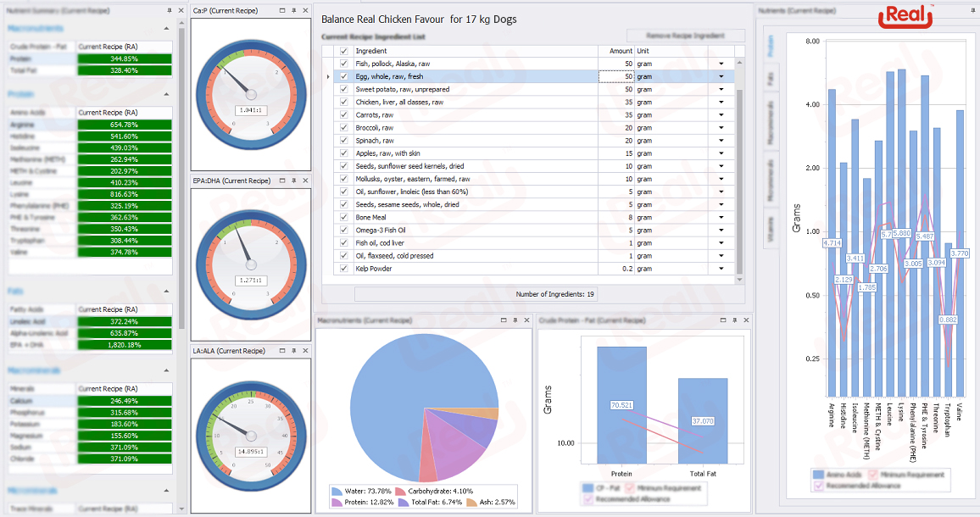Pin the Ca:P gauge panel
The height and width of the screenshot is (517, 980).
(x=293, y=11)
